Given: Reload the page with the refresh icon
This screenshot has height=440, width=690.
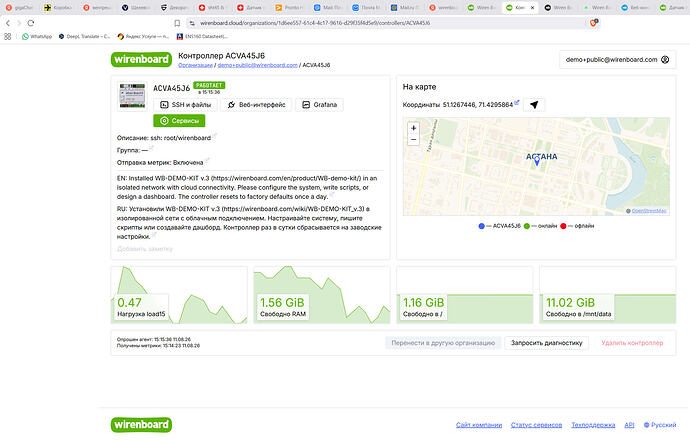Looking at the screenshot, I should [x=31, y=23].
